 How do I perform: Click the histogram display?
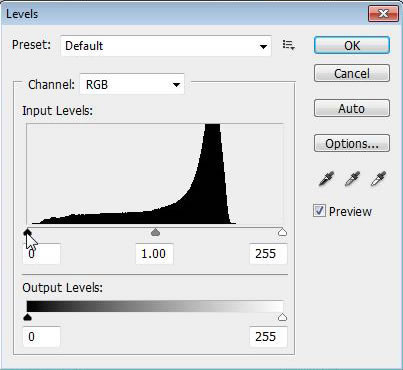(x=155, y=174)
